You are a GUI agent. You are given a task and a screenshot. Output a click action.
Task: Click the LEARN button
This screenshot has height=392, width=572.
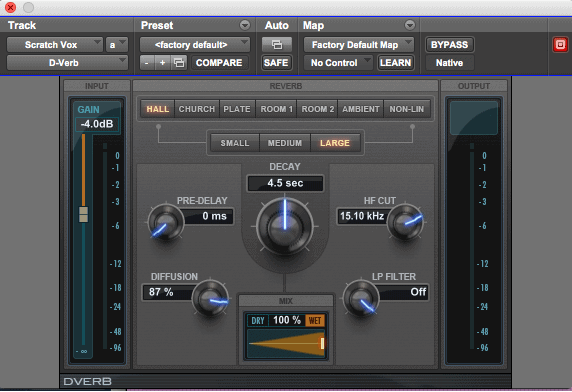point(395,63)
